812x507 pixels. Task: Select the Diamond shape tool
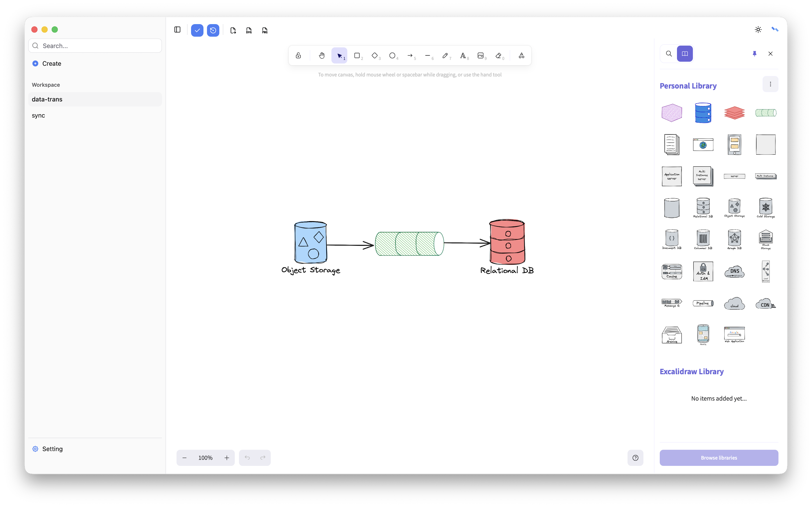tap(375, 56)
